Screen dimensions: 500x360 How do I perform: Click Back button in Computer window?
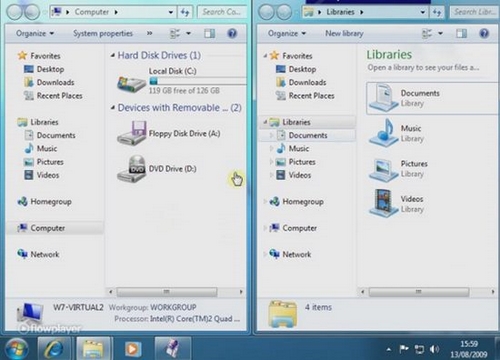pyautogui.click(x=15, y=13)
